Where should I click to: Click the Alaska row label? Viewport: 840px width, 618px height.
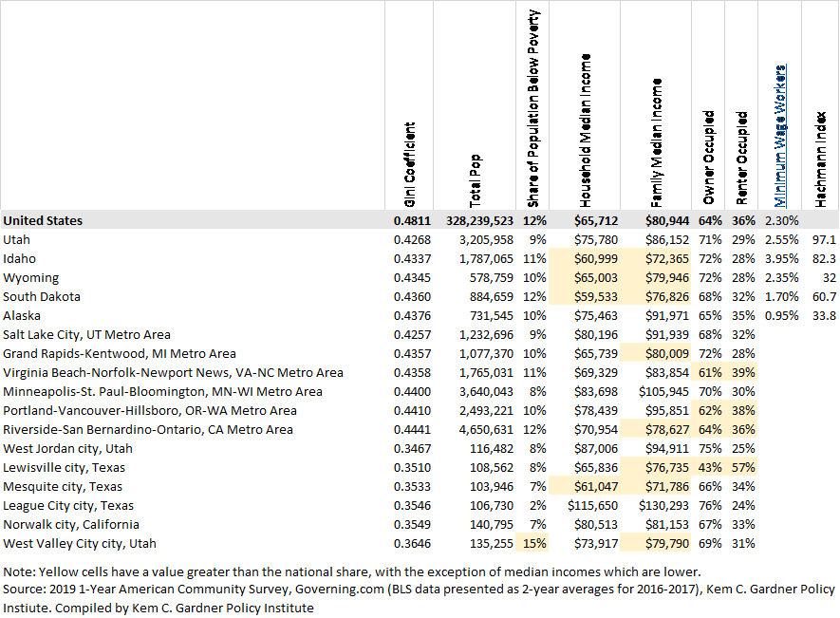(x=22, y=316)
